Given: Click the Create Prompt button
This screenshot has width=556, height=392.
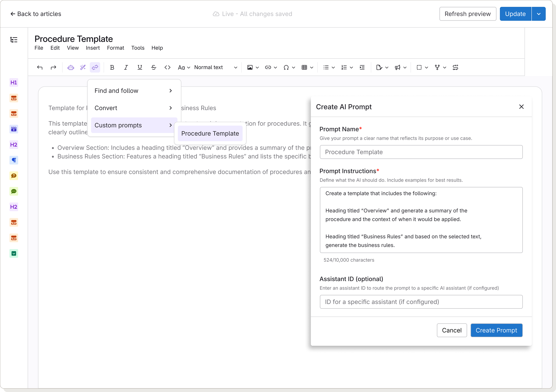Looking at the screenshot, I should (496, 330).
